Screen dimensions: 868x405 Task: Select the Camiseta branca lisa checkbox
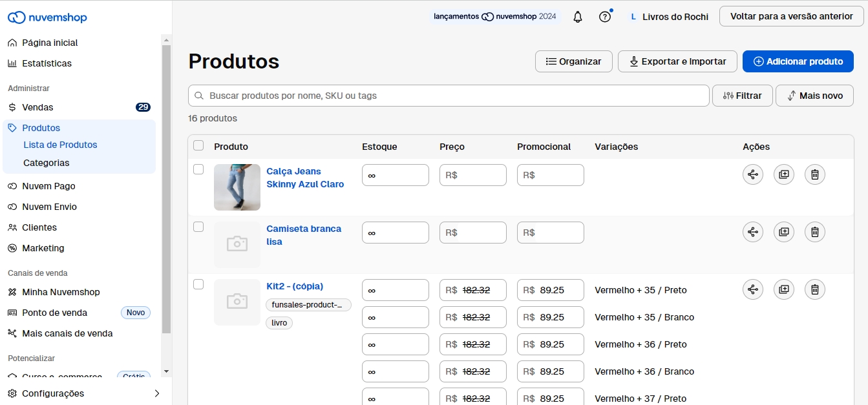(198, 227)
